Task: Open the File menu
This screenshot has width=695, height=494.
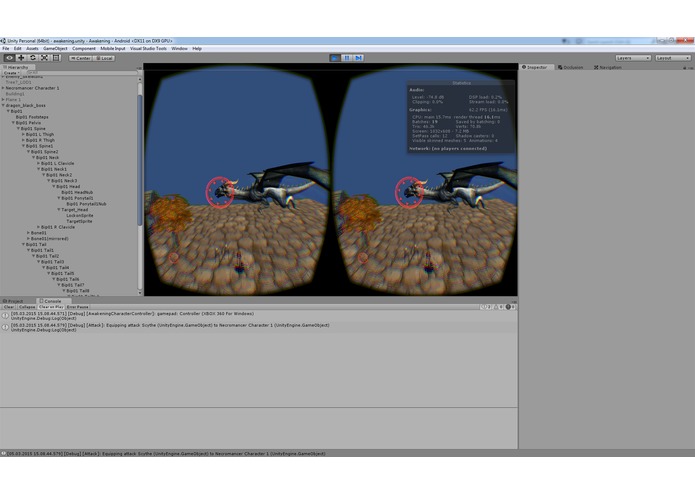Action: click(6, 48)
